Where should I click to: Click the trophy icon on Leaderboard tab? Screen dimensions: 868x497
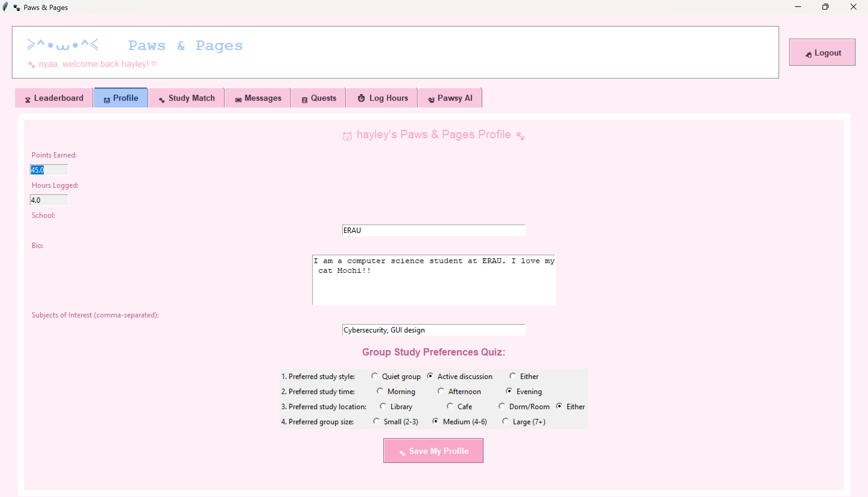coord(28,99)
